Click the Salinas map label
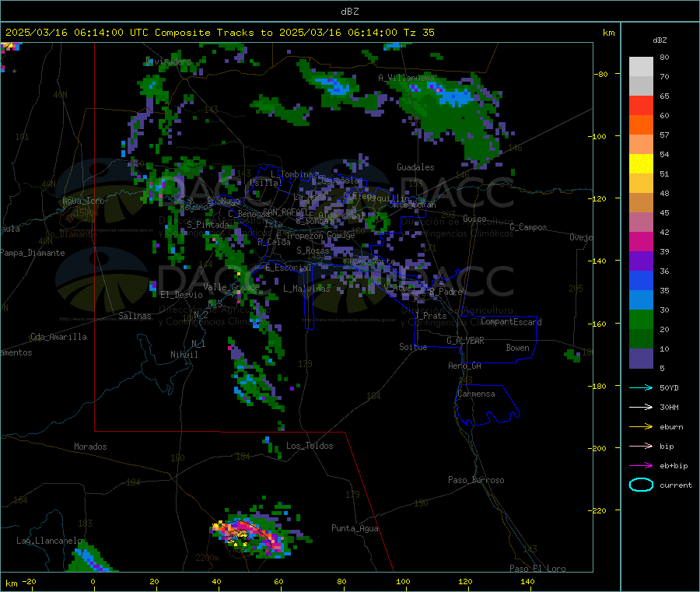 [x=135, y=316]
